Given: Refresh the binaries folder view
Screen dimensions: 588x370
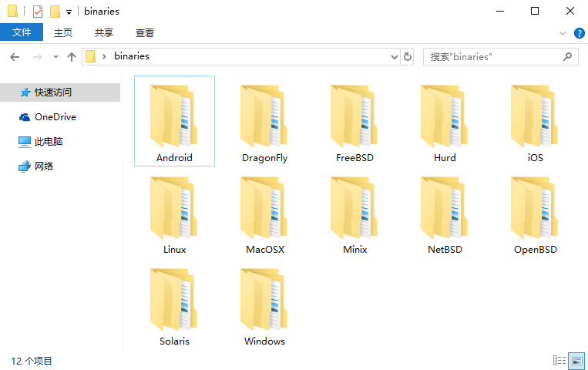Looking at the screenshot, I should click(407, 57).
